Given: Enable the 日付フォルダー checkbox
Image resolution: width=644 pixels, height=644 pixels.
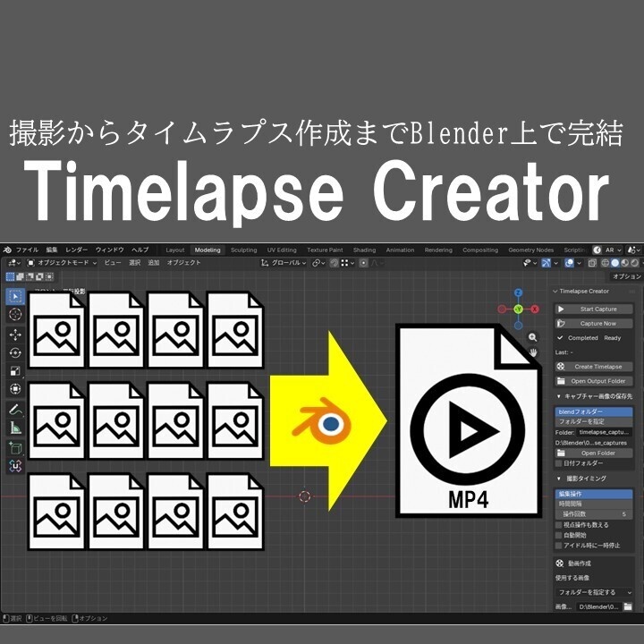Looking at the screenshot, I should (558, 463).
